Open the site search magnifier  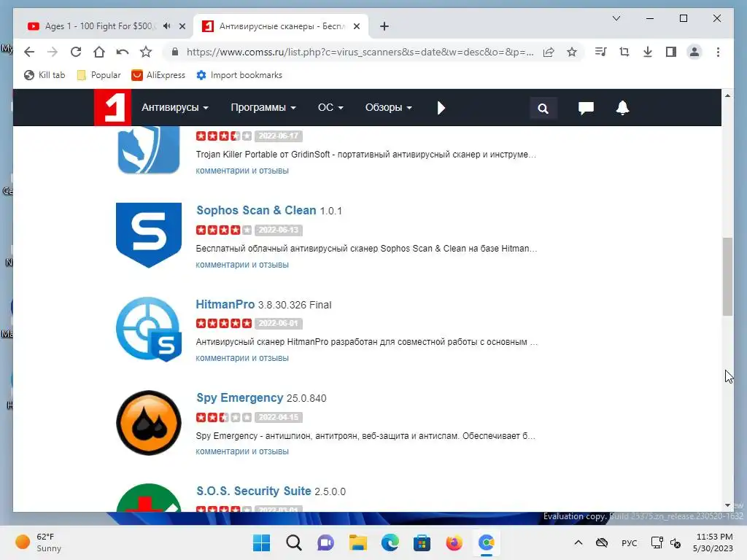tap(543, 109)
